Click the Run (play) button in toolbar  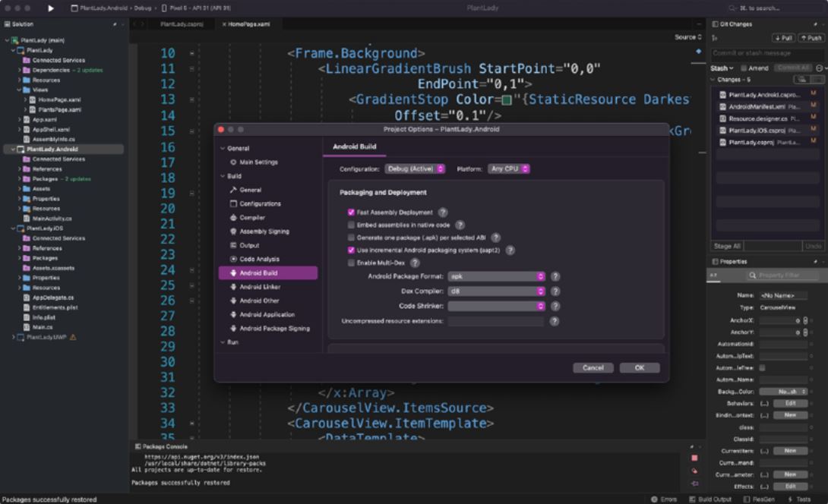[x=51, y=8]
